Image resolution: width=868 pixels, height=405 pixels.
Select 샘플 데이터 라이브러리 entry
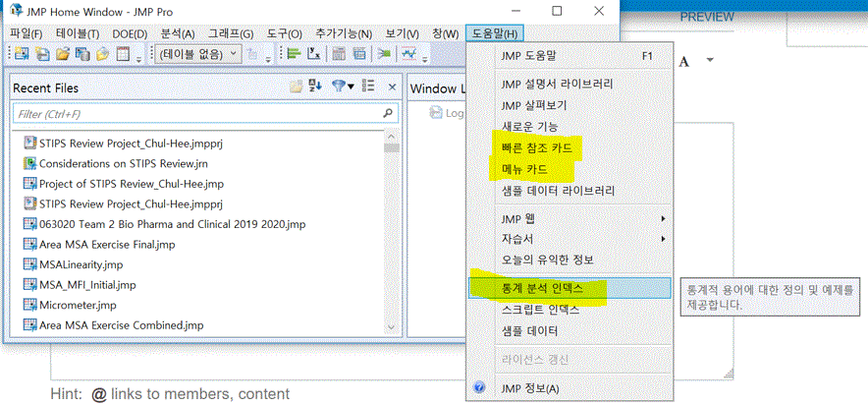point(570,191)
